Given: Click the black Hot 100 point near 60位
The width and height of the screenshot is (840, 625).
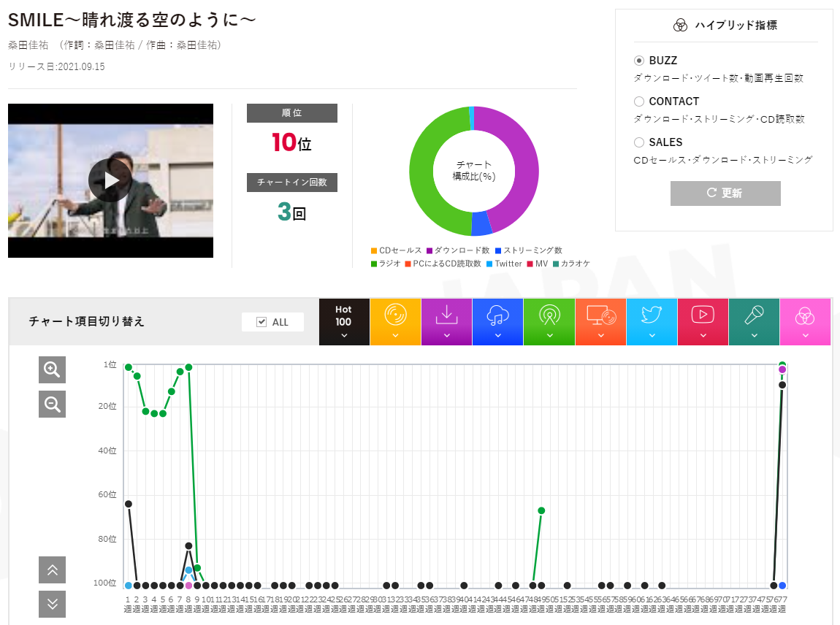Looking at the screenshot, I should pyautogui.click(x=128, y=504).
